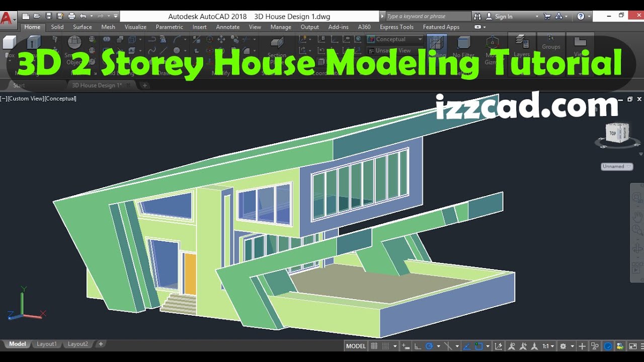Viewport: 644px width, 362px height.
Task: Click the New drawing icon in Quick Access
Action: click(26, 16)
